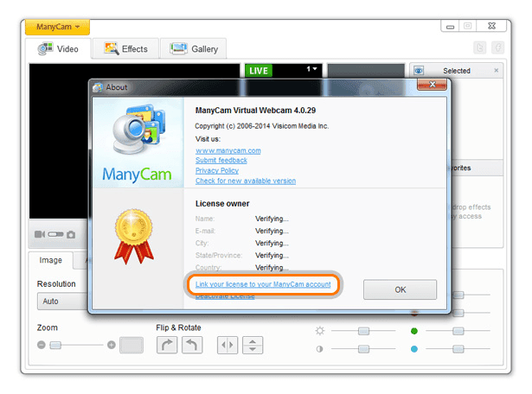Click Link your license to ManyCam account
The image size is (532, 394).
point(263,284)
